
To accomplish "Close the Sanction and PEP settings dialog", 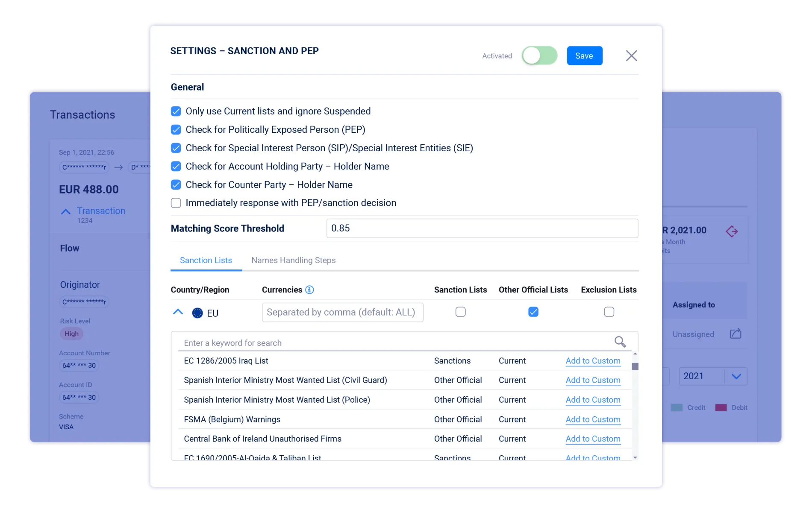I will (631, 56).
